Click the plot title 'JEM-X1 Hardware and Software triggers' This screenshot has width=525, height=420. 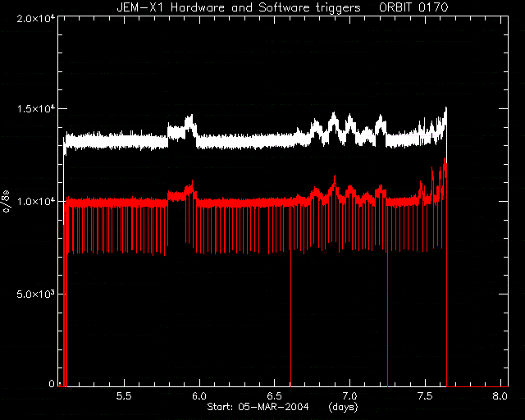pos(239,7)
